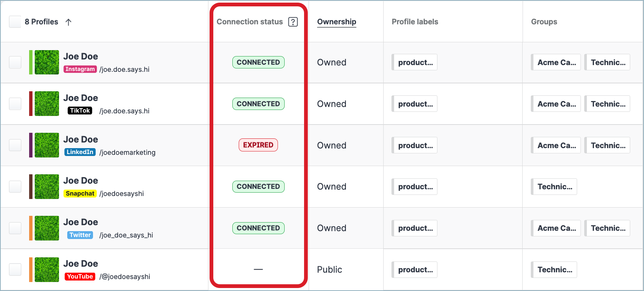The width and height of the screenshot is (644, 291).
Task: Select the Snapchat platform badge
Action: tap(80, 193)
